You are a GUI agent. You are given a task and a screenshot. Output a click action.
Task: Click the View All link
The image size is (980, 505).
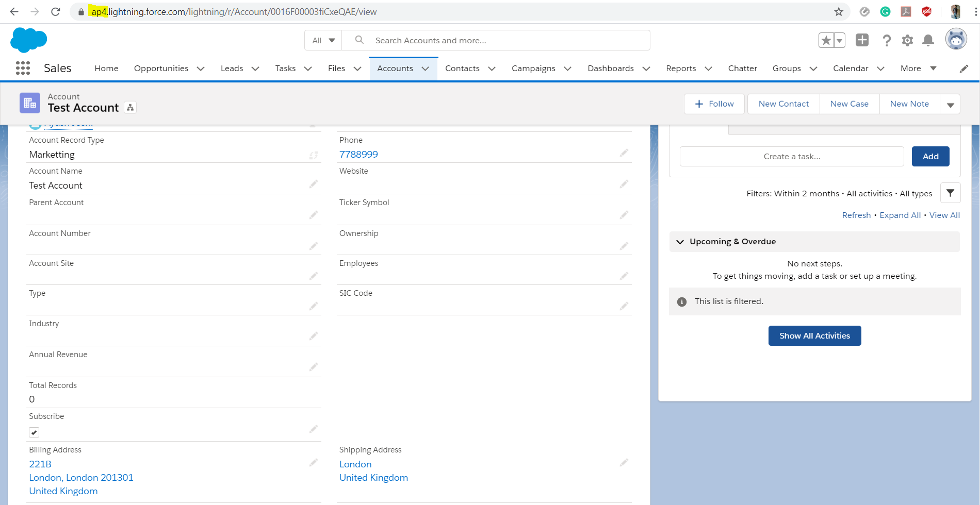944,215
